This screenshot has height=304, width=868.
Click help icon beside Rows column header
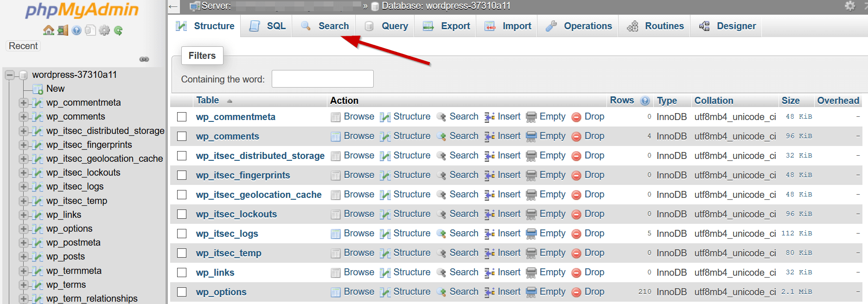[x=645, y=101]
